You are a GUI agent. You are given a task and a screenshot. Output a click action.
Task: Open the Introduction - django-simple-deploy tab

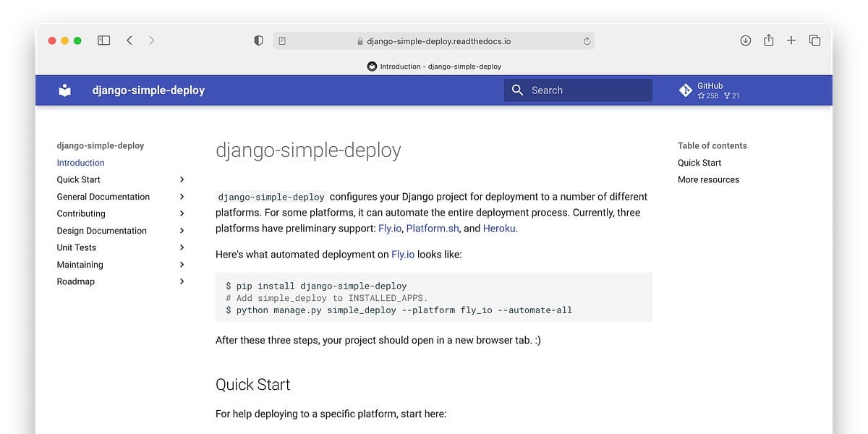[x=434, y=66]
